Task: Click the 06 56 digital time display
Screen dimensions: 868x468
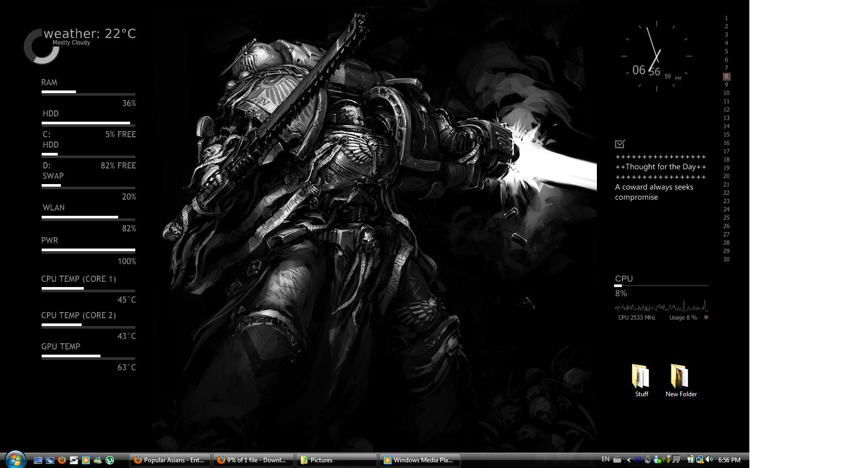Action: pyautogui.click(x=646, y=70)
